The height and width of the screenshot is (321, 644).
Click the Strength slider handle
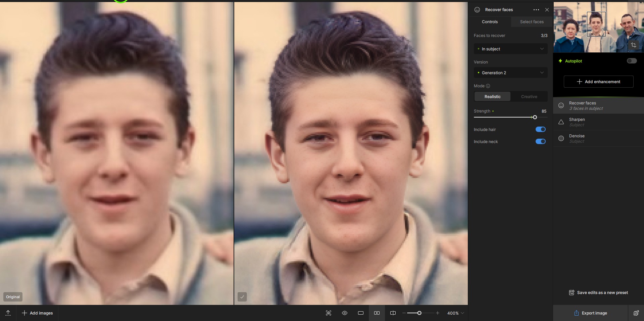click(535, 117)
